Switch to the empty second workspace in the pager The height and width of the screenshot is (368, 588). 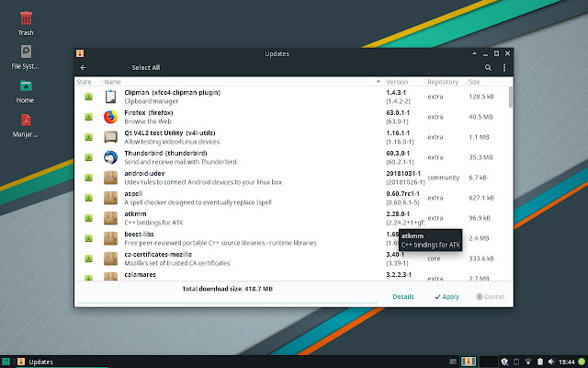pos(488,362)
